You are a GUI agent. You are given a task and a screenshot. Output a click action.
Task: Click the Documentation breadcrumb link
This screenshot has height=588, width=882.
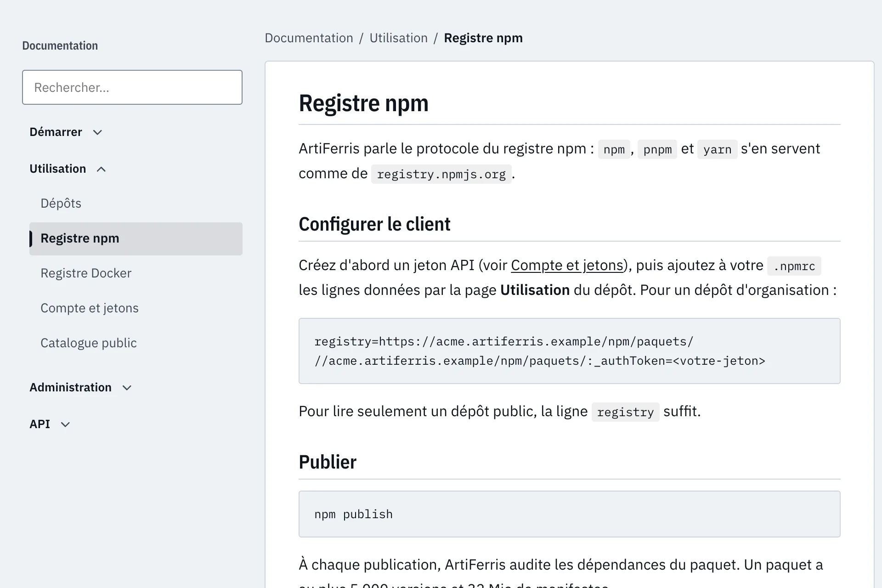pos(309,38)
